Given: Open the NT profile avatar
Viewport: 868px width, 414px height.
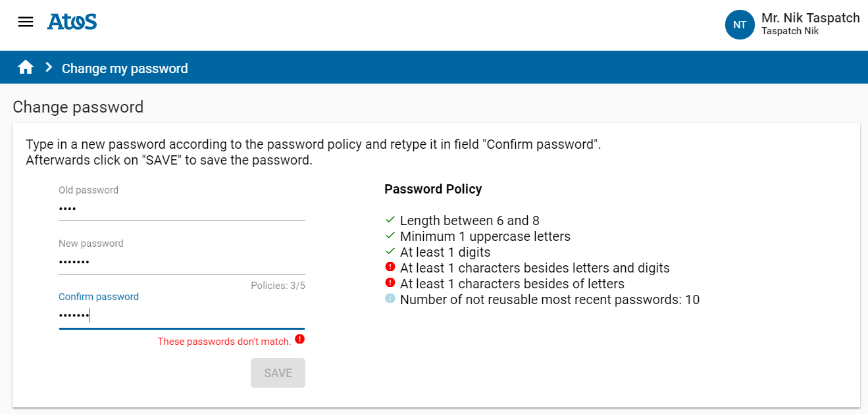Looking at the screenshot, I should click(740, 24).
